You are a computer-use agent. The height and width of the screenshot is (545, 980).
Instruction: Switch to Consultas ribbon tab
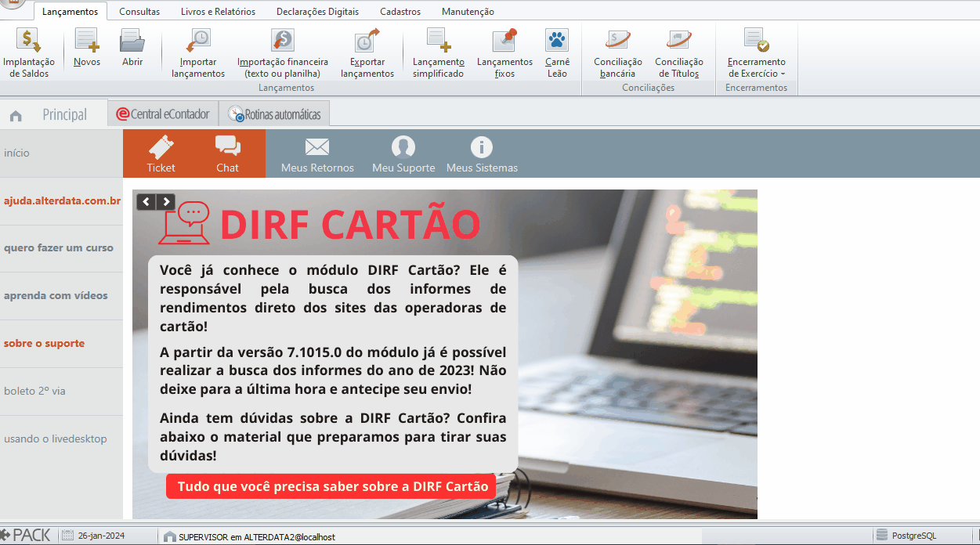pos(139,12)
